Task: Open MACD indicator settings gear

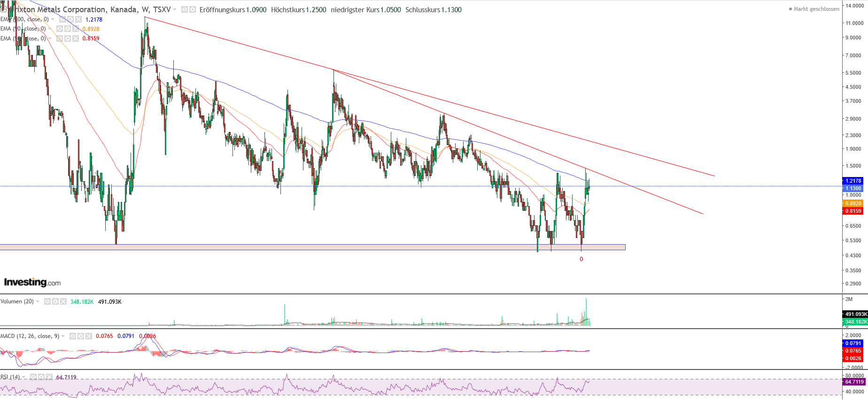Action: (80, 336)
